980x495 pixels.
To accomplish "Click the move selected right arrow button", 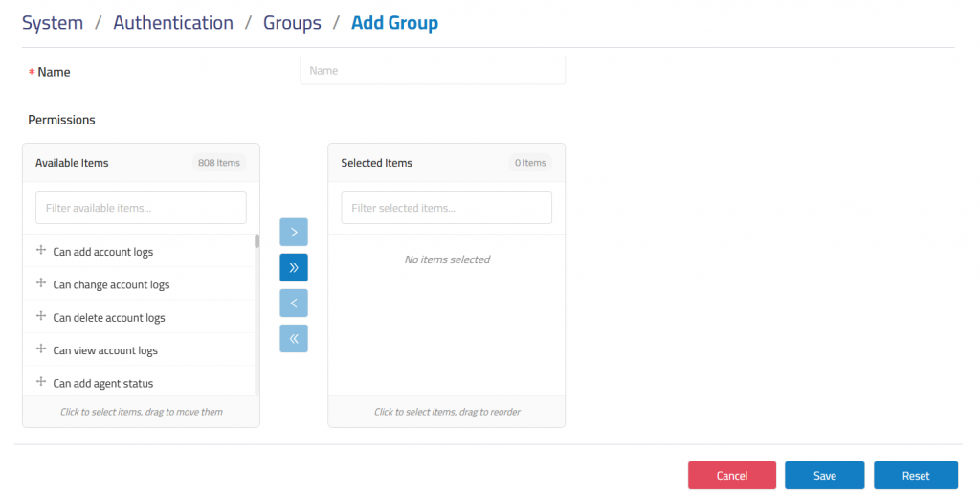I will coord(294,232).
